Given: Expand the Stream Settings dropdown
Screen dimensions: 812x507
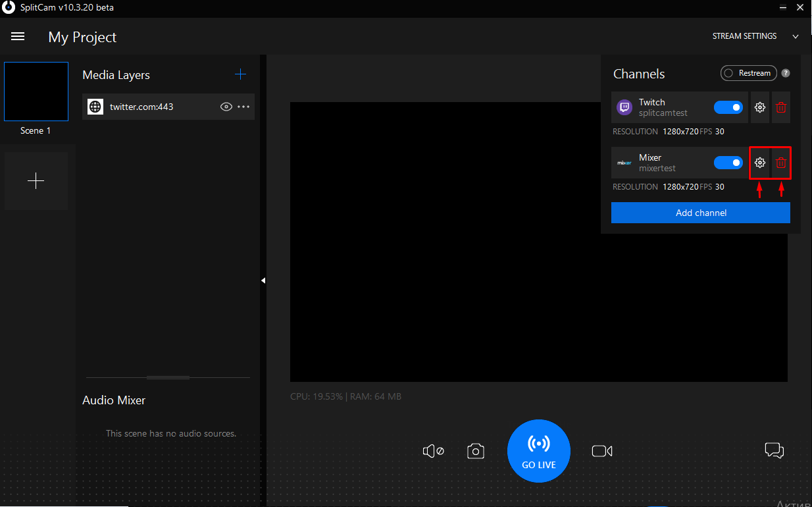Looking at the screenshot, I should tap(796, 36).
